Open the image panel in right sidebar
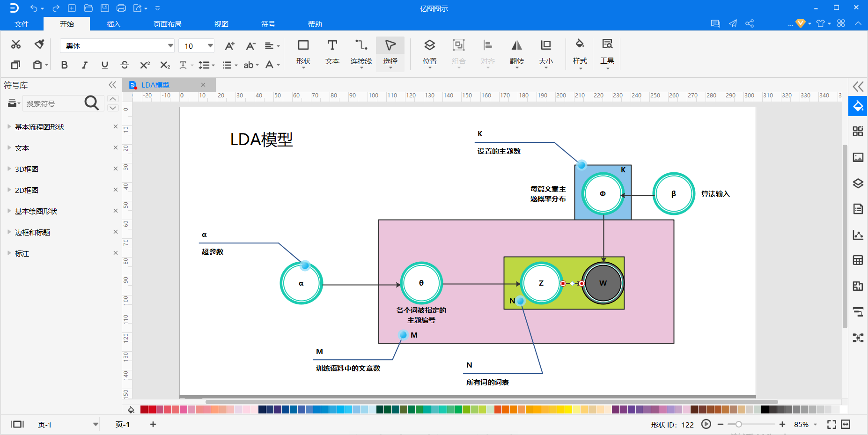868x435 pixels. click(x=858, y=157)
